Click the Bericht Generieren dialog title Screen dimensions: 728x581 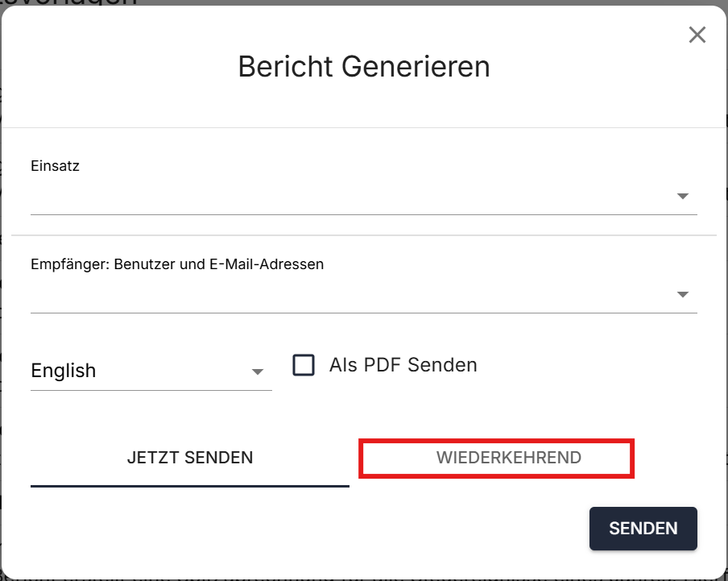coord(364,66)
